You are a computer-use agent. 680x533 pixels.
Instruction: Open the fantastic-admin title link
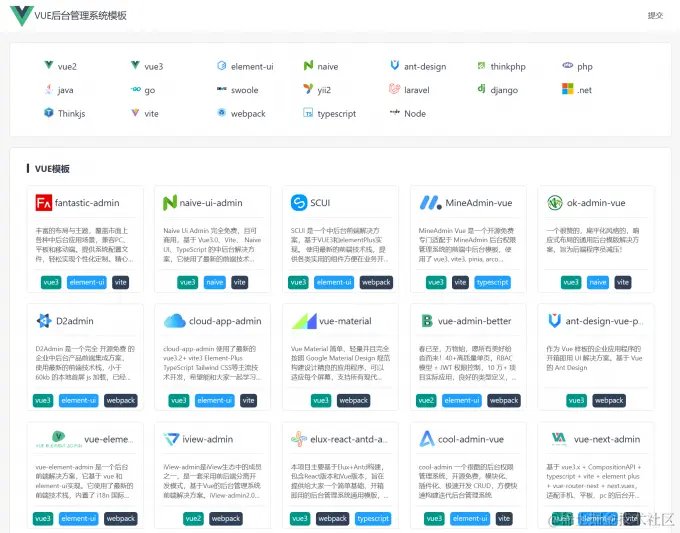[x=87, y=203]
